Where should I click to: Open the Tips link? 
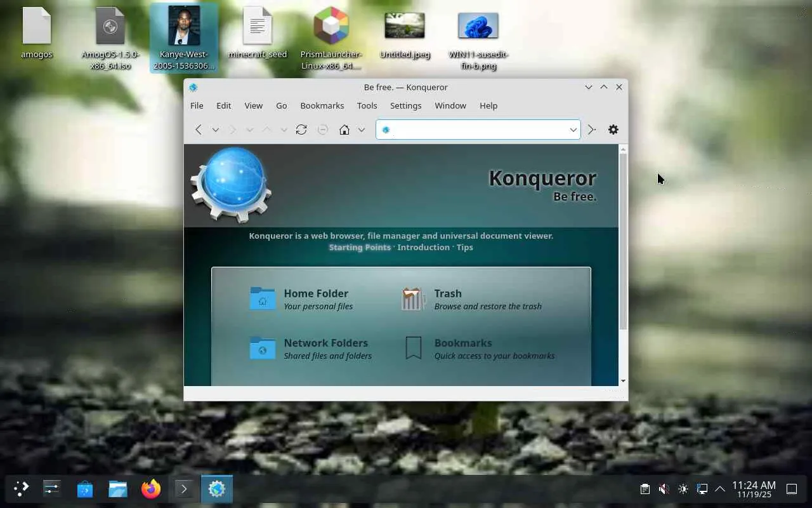point(465,248)
